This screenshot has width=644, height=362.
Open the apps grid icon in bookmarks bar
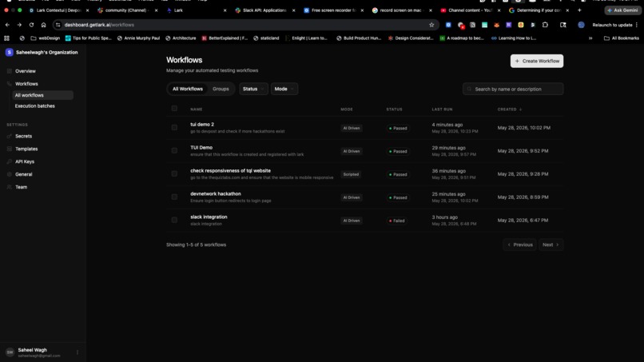point(6,38)
